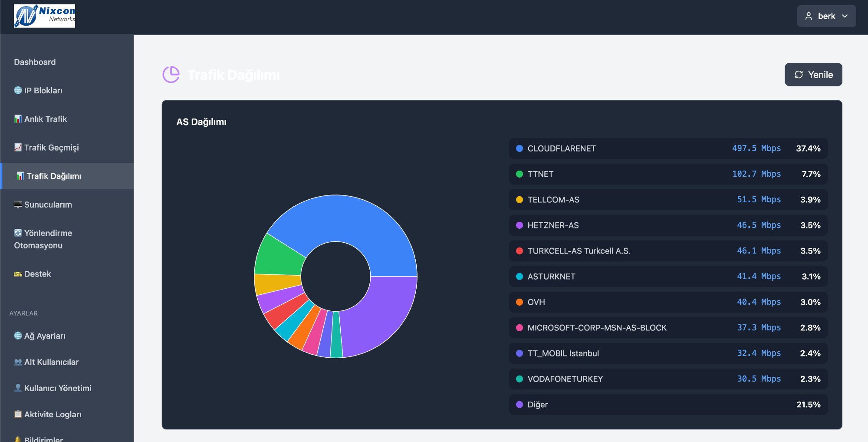Click the Yenile refresh button
This screenshot has height=442, width=868.
click(813, 75)
